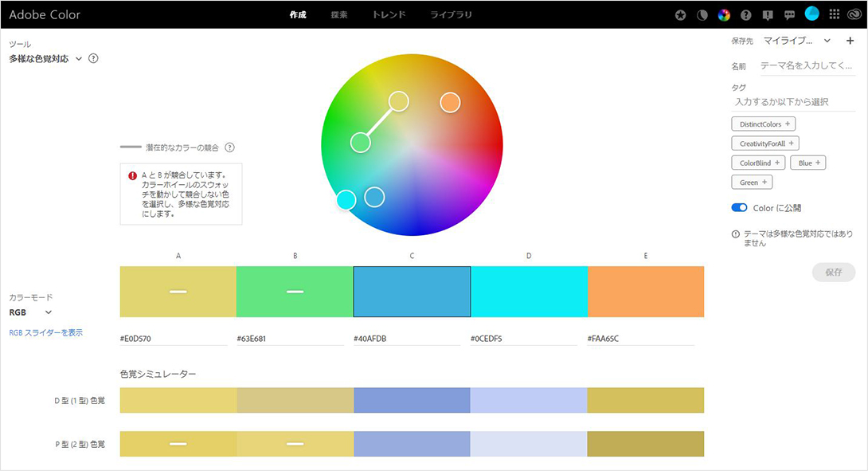Edit hex value #63E681
Image resolution: width=868 pixels, height=471 pixels.
click(290, 339)
